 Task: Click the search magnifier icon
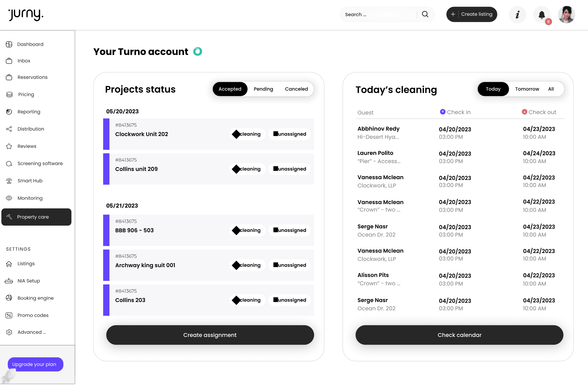coord(425,14)
